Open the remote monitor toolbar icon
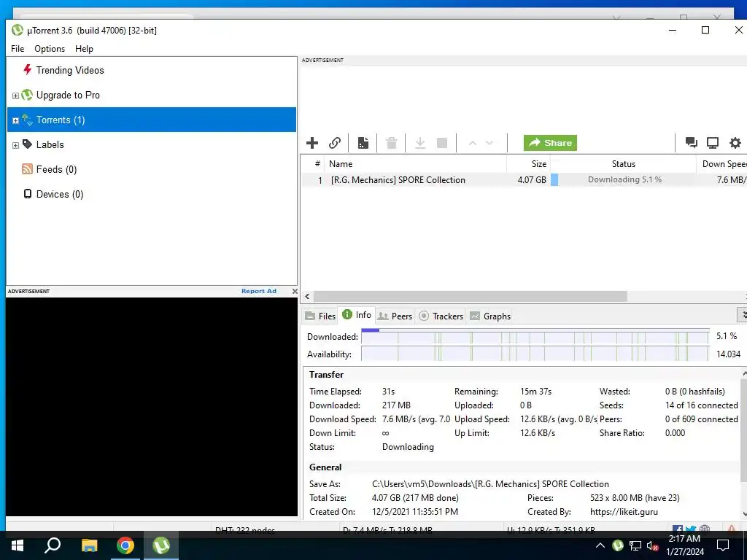Image resolution: width=747 pixels, height=560 pixels. 713,143
